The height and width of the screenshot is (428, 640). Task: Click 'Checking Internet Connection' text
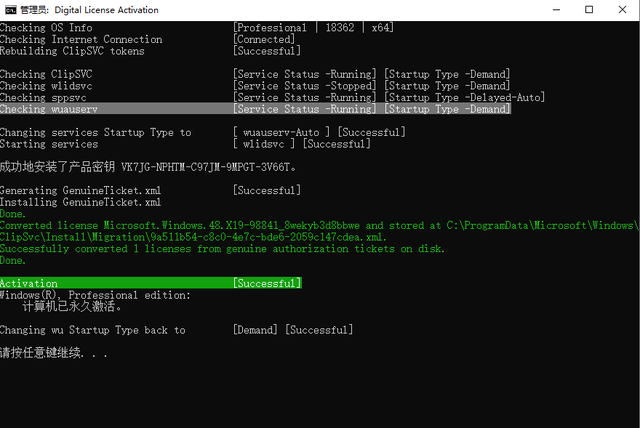coord(81,40)
